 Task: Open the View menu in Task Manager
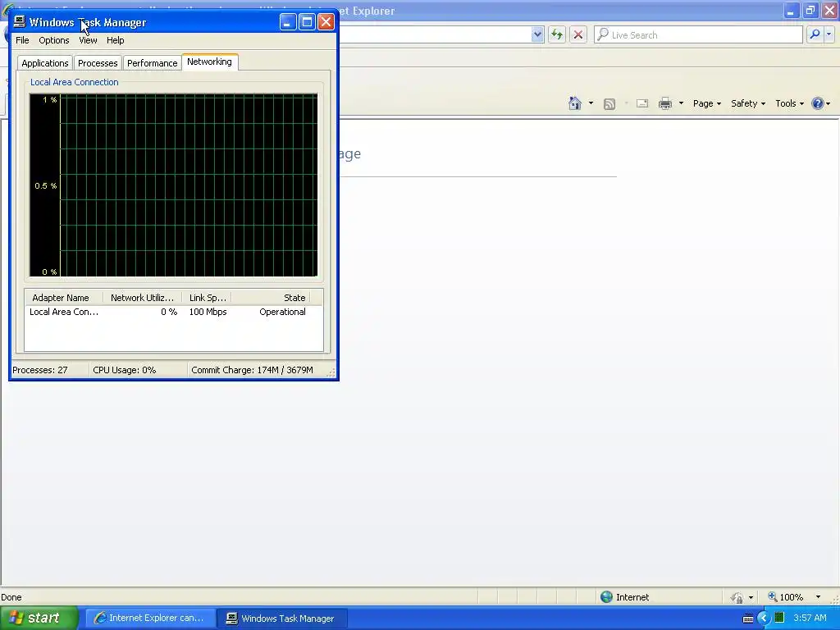tap(88, 40)
